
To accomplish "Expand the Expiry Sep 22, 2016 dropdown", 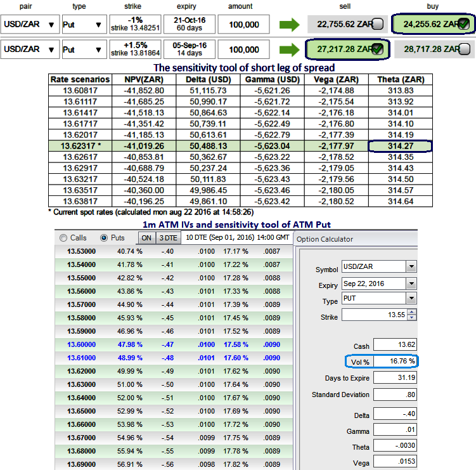I will coord(412,283).
